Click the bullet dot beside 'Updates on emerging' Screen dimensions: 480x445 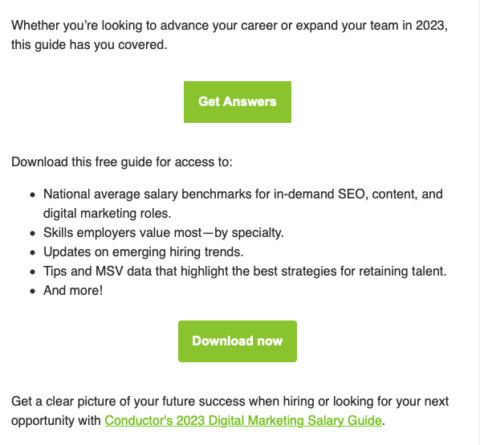click(x=32, y=252)
